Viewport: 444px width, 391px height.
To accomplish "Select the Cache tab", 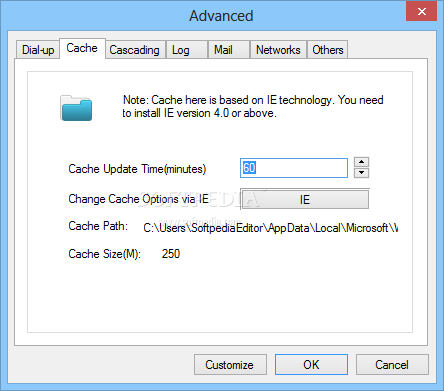I will tap(82, 48).
